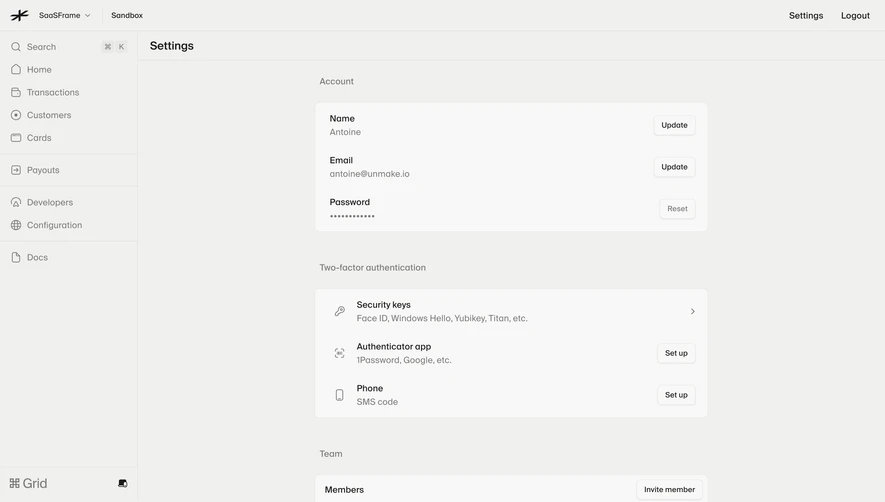
Task: Click the Grid logo at sidebar bottom
Action: pos(28,483)
